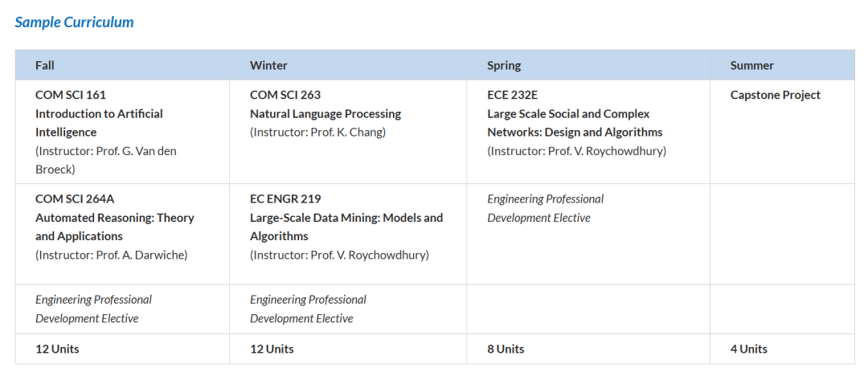The height and width of the screenshot is (372, 868).
Task: Click the Sample Curriculum heading
Action: pos(74,22)
